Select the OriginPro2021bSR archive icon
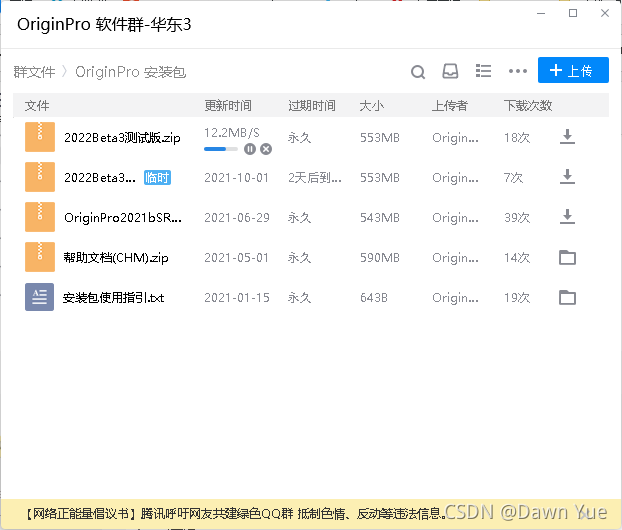The height and width of the screenshot is (530, 622). [x=40, y=217]
